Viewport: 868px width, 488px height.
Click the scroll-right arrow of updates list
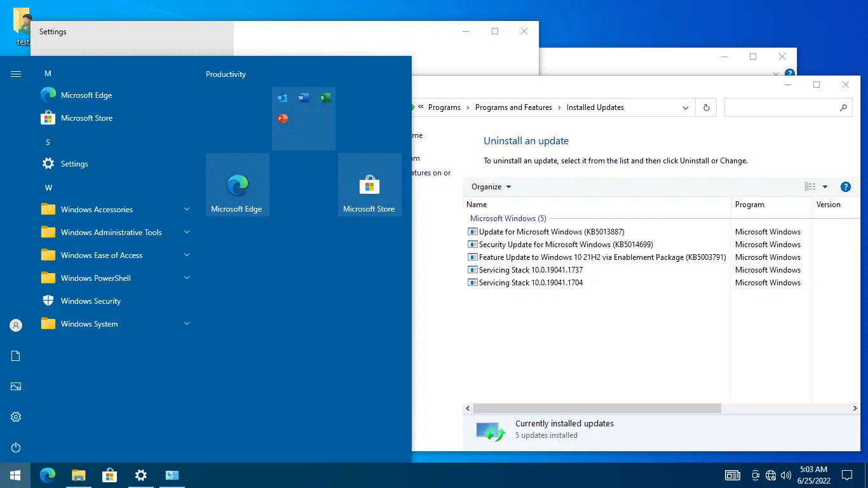point(855,409)
